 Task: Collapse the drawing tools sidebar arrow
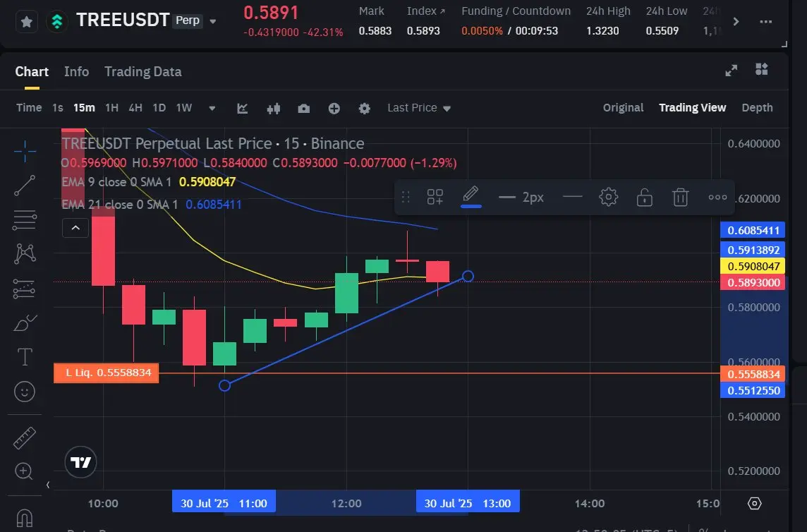(48, 485)
